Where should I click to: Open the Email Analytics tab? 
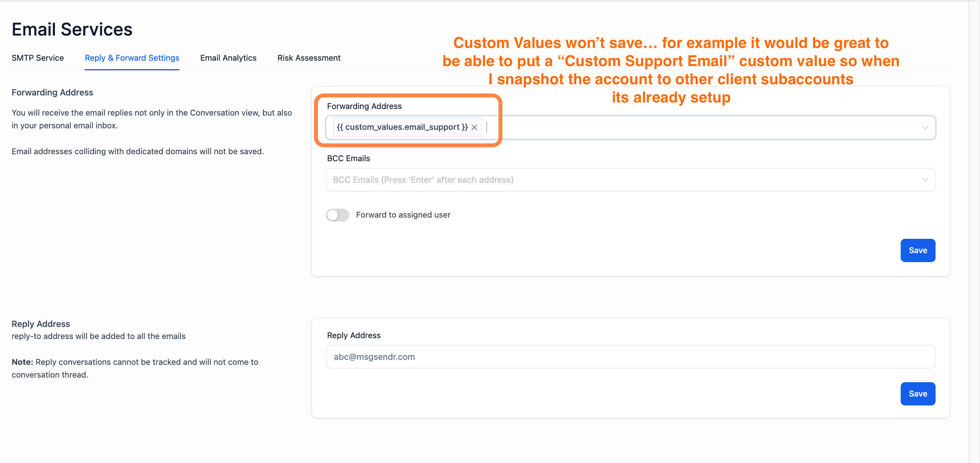coord(228,58)
